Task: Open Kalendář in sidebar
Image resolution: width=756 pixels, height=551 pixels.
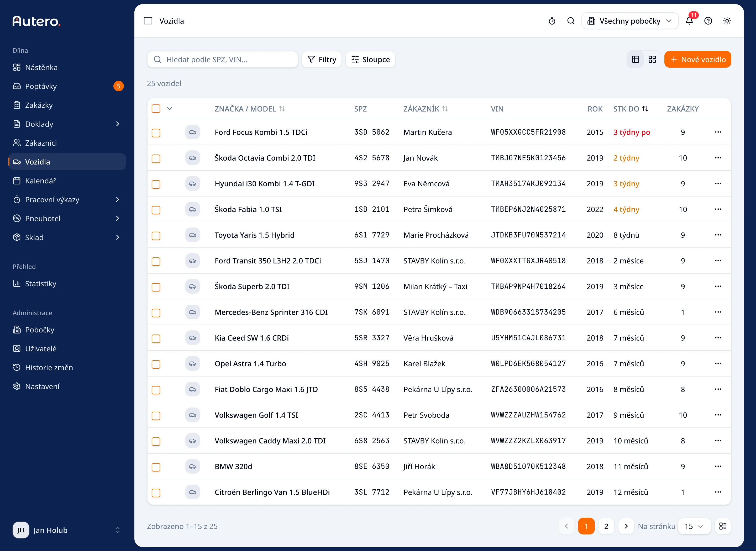Action: pyautogui.click(x=67, y=181)
